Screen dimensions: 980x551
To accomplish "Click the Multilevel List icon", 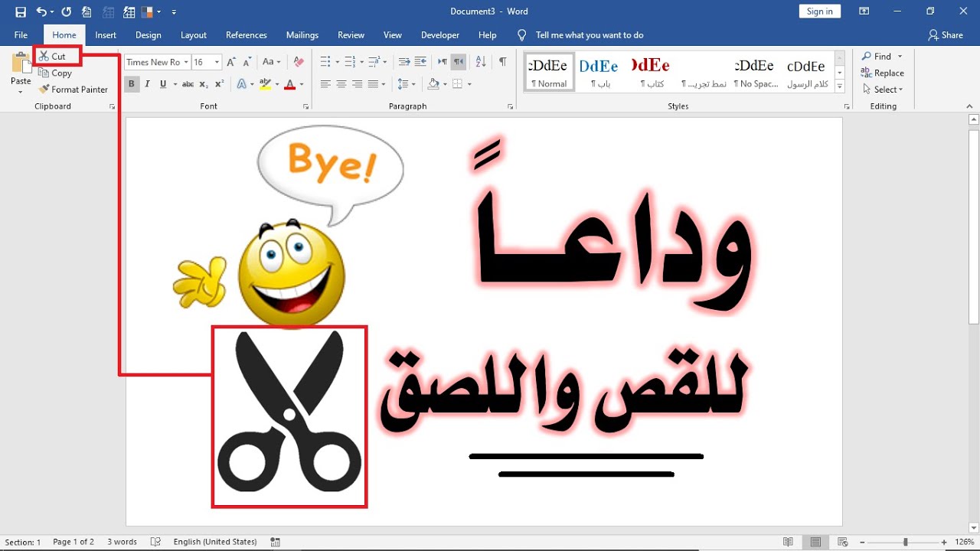I will pyautogui.click(x=374, y=62).
